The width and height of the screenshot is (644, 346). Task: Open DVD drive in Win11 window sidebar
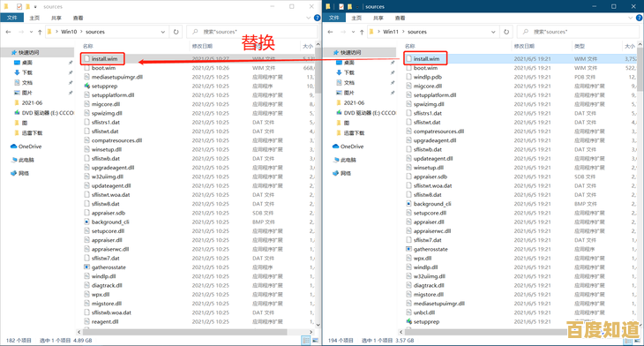tap(366, 113)
